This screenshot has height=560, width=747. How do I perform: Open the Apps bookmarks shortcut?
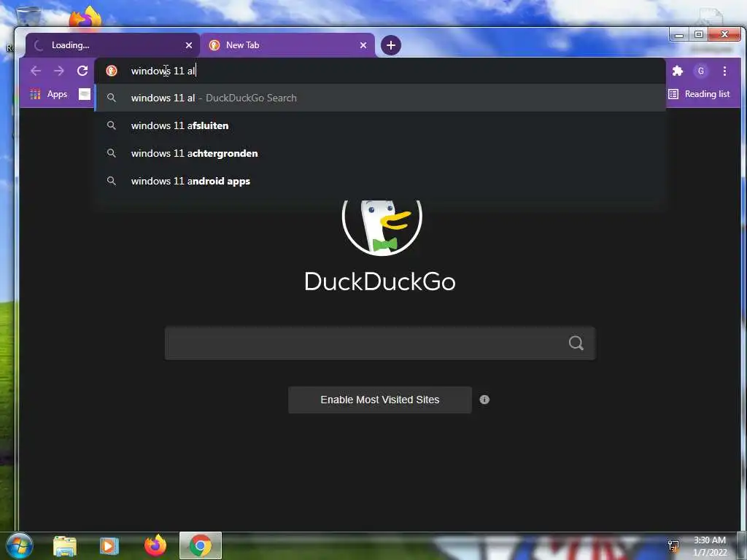click(x=49, y=94)
